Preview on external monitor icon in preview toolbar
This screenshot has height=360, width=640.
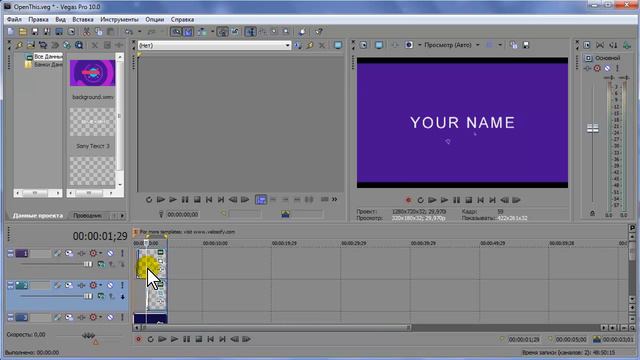(379, 45)
